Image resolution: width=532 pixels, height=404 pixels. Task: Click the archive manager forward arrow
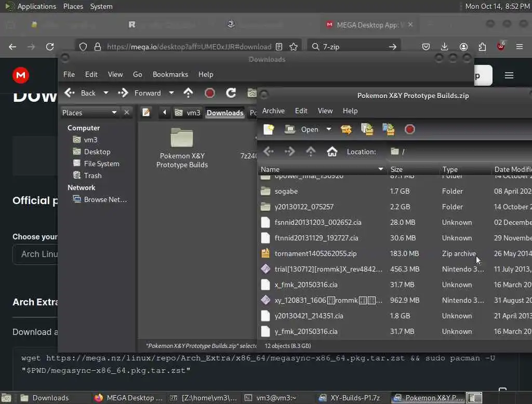coord(290,152)
